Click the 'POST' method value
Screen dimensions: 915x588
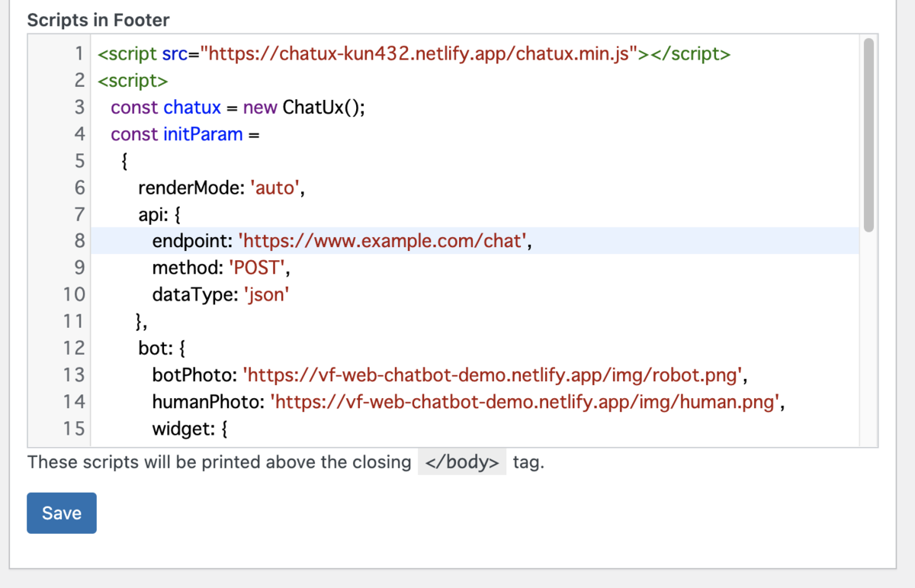[259, 268]
